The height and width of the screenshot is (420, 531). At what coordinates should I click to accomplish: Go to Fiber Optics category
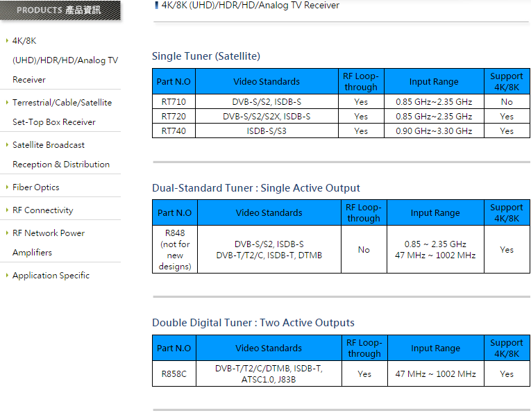36,187
